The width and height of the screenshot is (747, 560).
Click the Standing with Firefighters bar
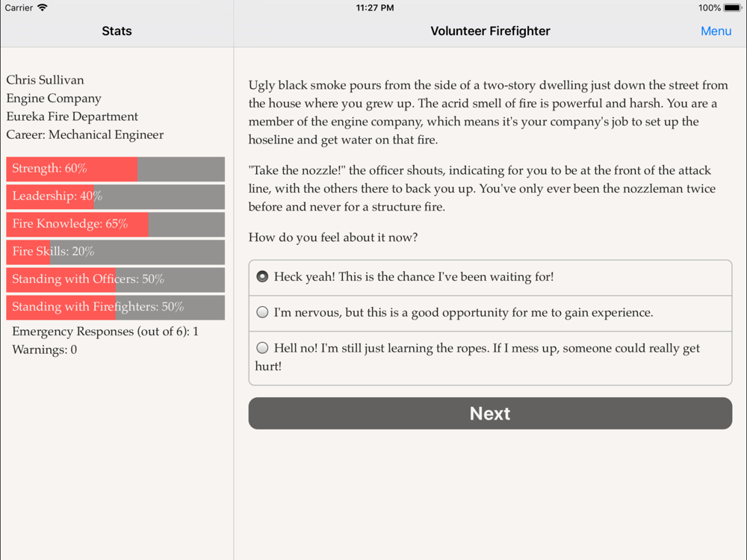click(115, 308)
